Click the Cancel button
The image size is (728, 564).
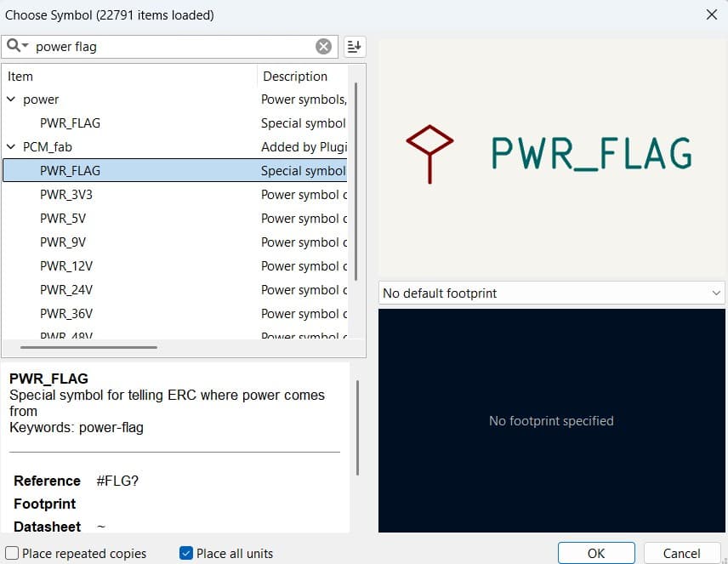(x=681, y=553)
